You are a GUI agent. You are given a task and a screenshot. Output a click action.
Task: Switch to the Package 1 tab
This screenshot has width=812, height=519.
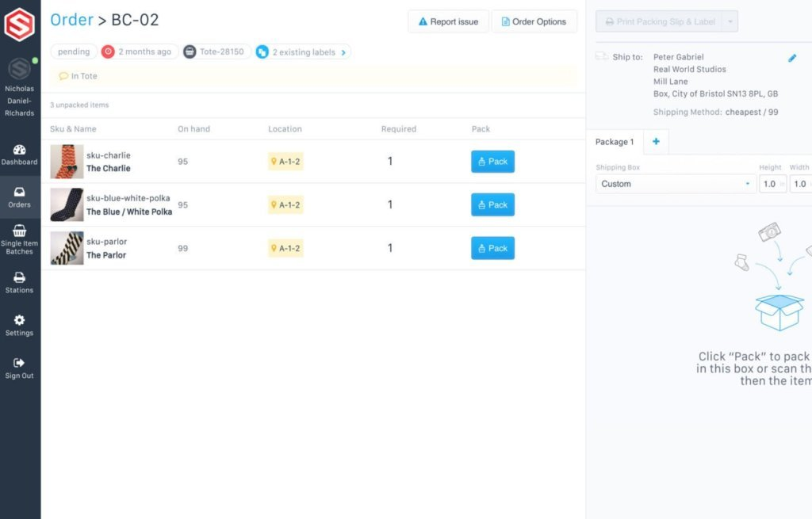615,141
